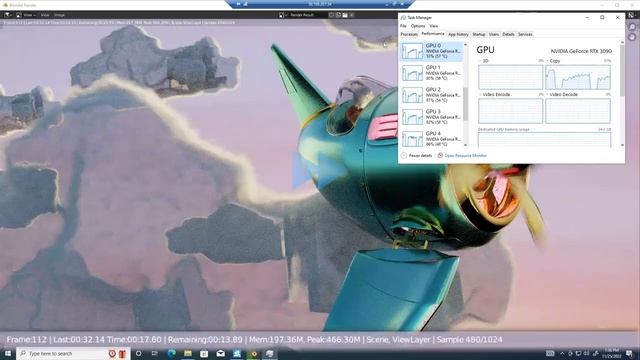Switch to the App history tab
The width and height of the screenshot is (640, 360).
click(458, 34)
